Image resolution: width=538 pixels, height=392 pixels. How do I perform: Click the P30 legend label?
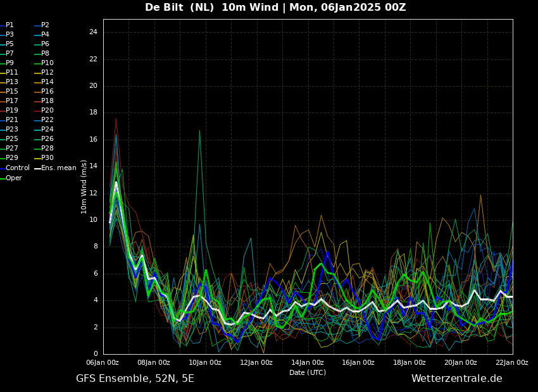coord(44,157)
